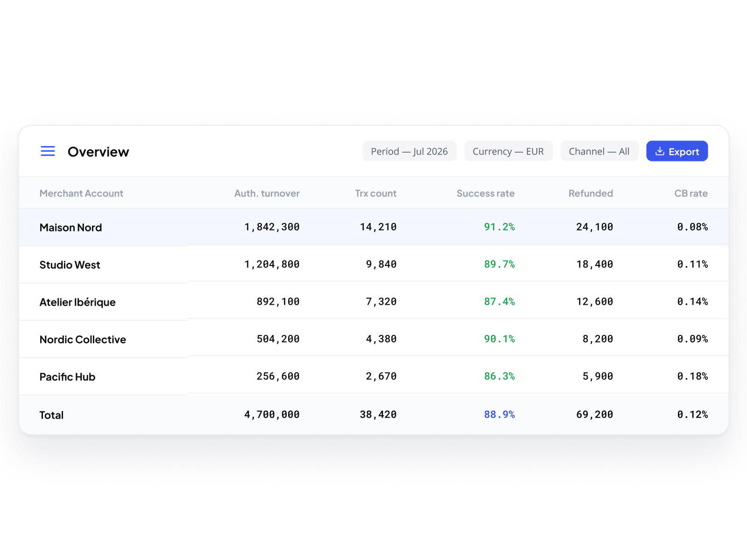Sort by Success rate column header
747x560 pixels.
486,193
